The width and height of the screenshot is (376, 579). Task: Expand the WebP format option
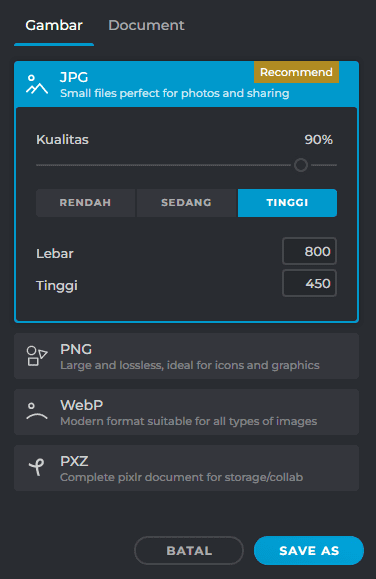(187, 412)
